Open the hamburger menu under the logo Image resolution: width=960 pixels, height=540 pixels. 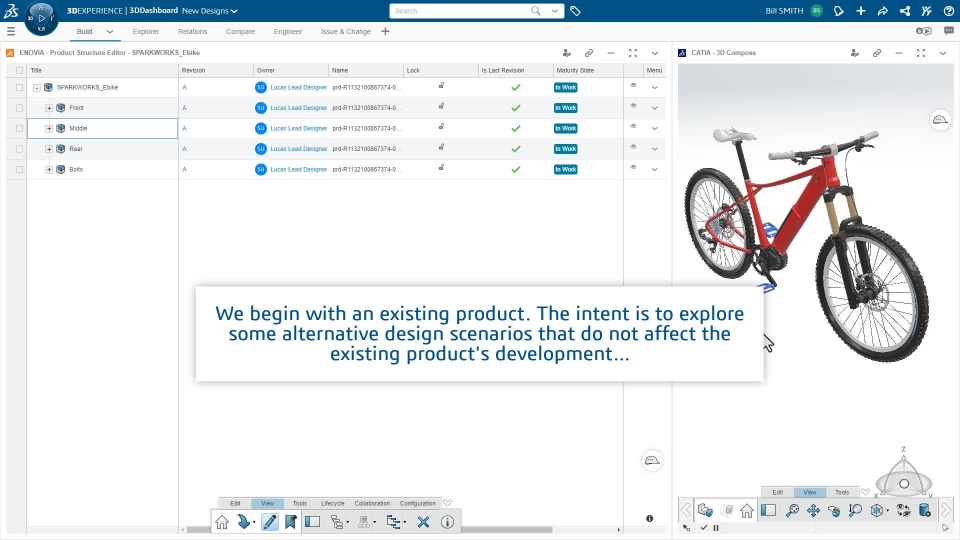10,31
